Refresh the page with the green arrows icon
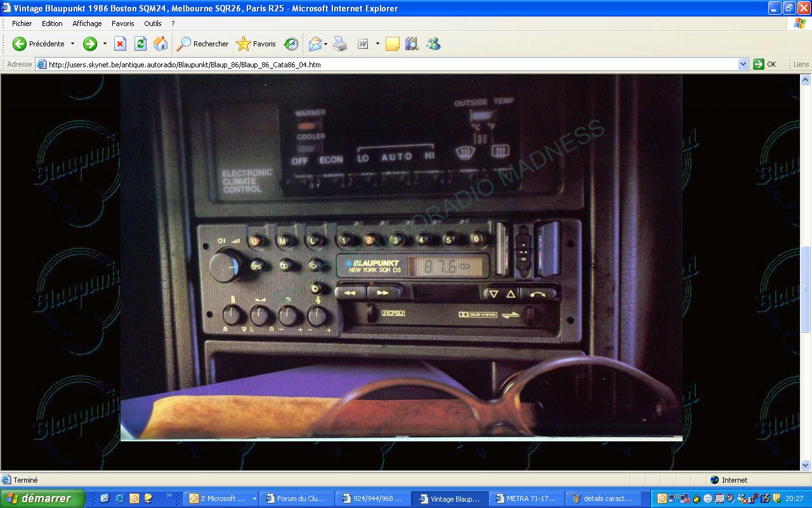This screenshot has width=812, height=508. 140,44
